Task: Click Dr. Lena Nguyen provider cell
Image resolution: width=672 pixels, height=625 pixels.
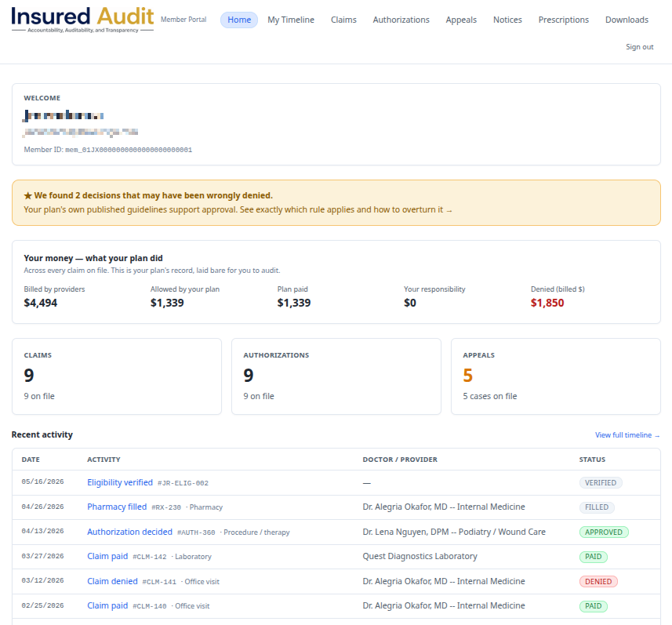Action: [x=454, y=532]
